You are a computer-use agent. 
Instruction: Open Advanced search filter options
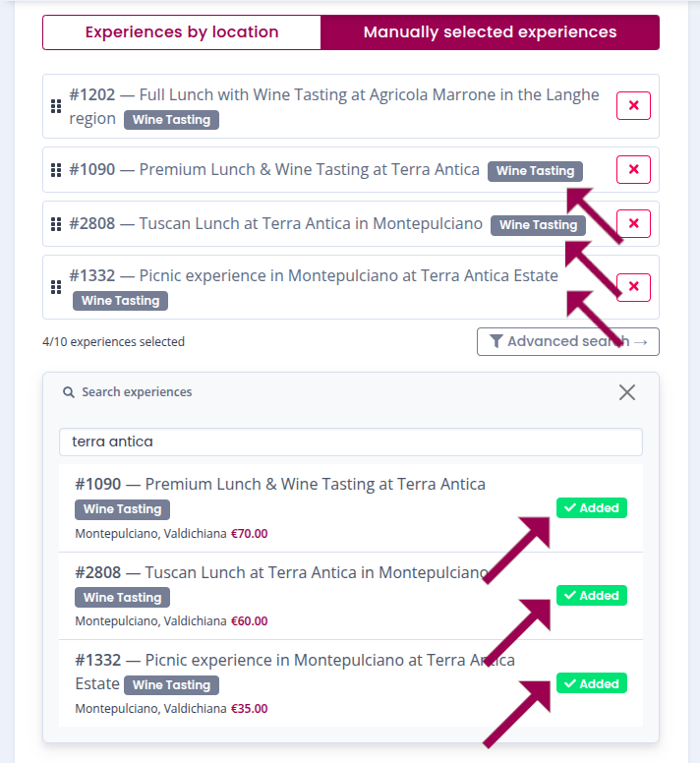tap(567, 341)
